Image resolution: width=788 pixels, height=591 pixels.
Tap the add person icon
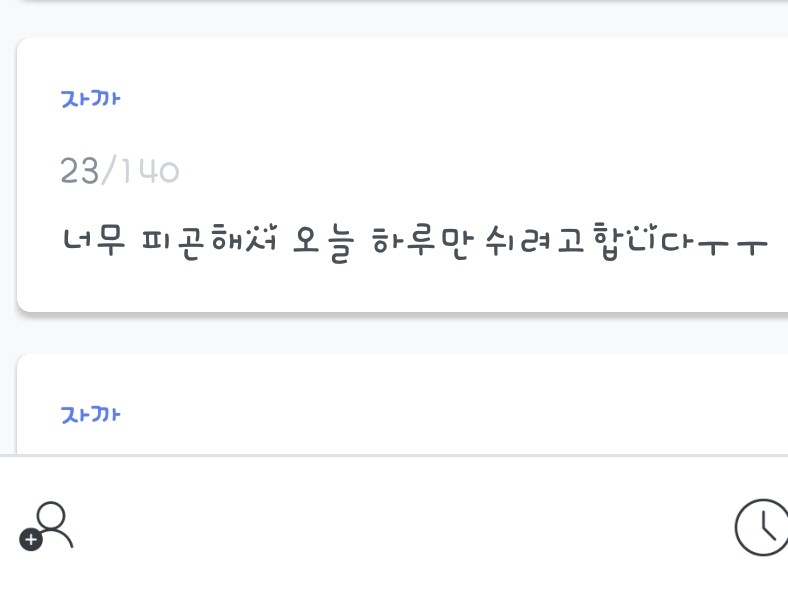[x=47, y=526]
